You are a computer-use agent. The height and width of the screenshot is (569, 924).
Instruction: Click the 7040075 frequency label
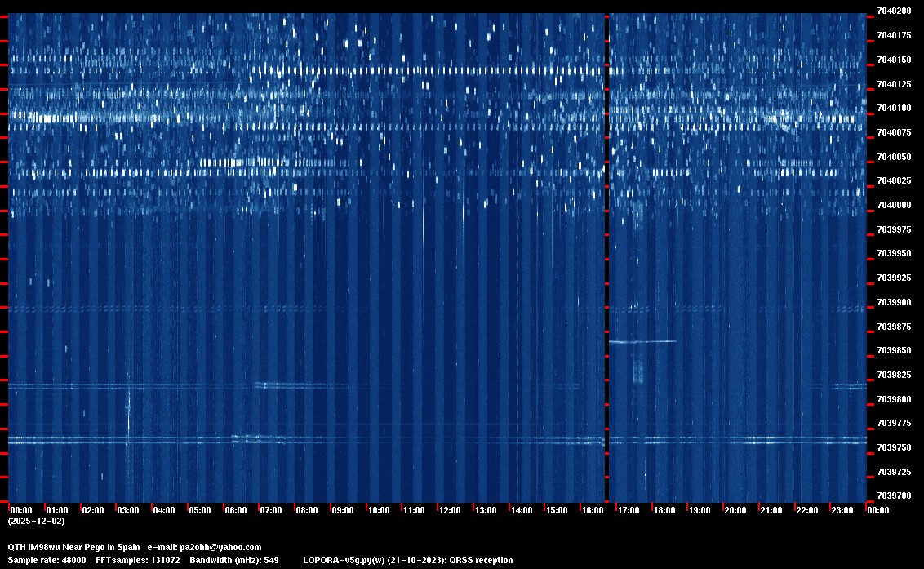[894, 133]
